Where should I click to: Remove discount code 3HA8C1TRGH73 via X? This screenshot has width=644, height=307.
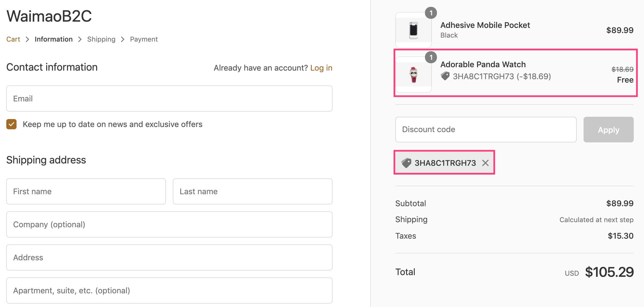[x=485, y=163]
